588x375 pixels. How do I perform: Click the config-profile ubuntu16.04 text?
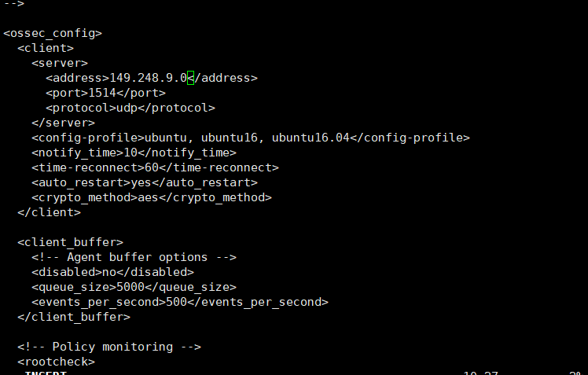(x=311, y=138)
